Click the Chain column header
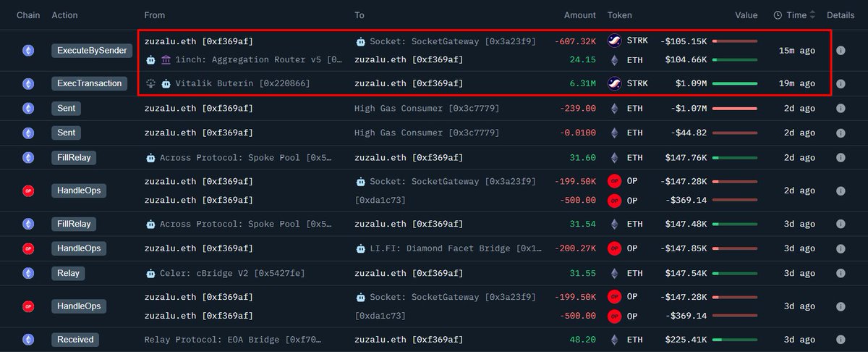 [x=28, y=14]
